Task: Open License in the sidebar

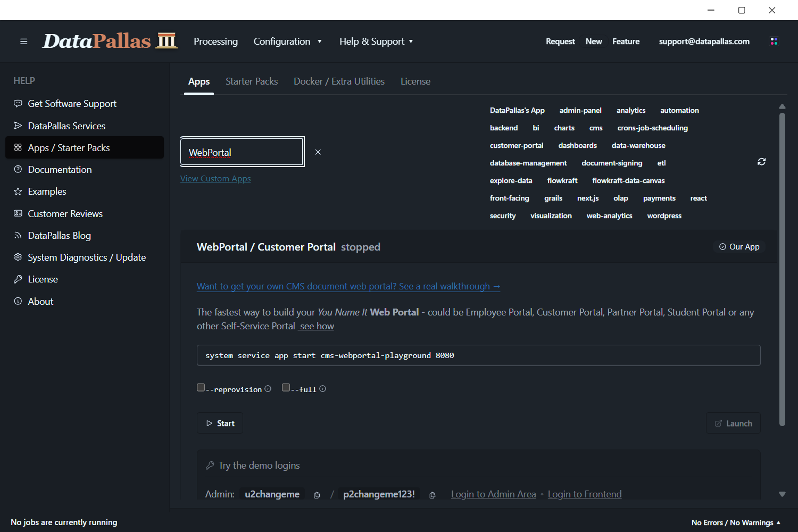Action: click(85, 279)
